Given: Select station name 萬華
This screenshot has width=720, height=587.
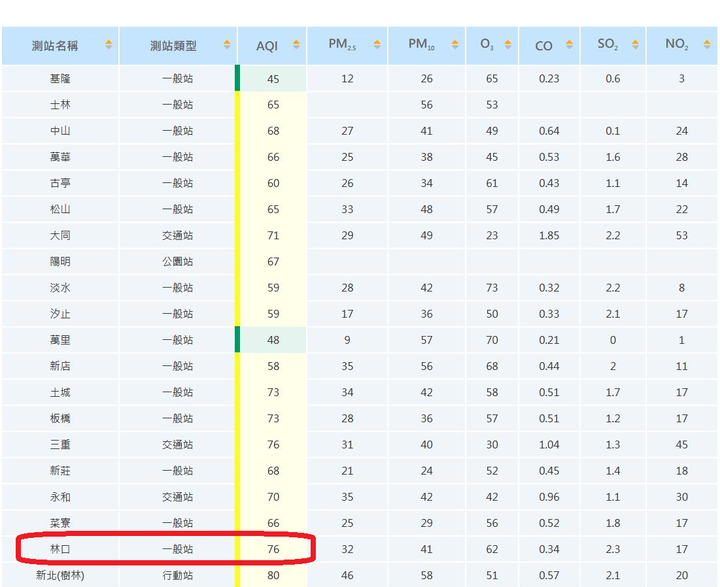Looking at the screenshot, I should [x=60, y=157].
